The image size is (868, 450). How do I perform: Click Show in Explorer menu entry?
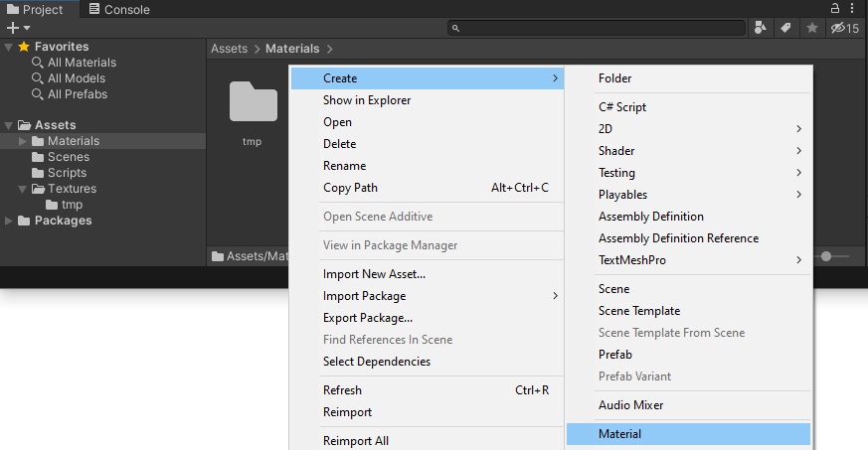(367, 100)
